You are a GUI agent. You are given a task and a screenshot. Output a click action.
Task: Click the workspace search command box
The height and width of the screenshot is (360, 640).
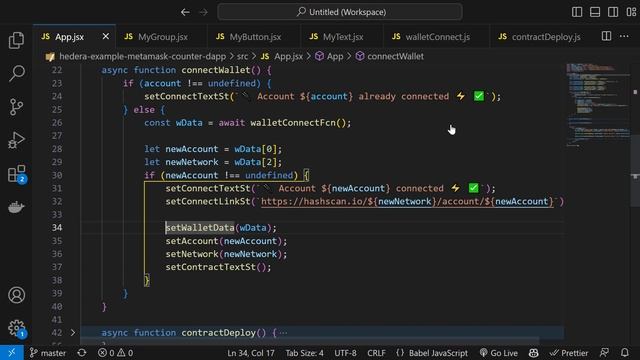coord(340,12)
